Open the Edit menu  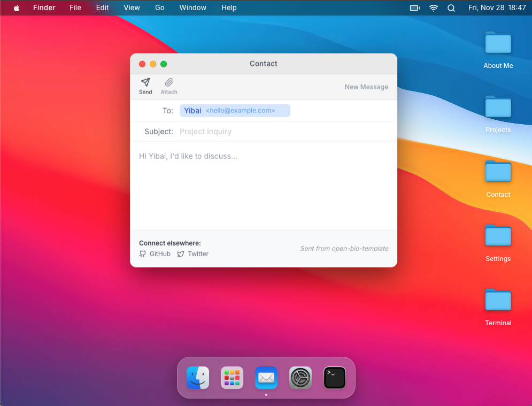pyautogui.click(x=102, y=8)
